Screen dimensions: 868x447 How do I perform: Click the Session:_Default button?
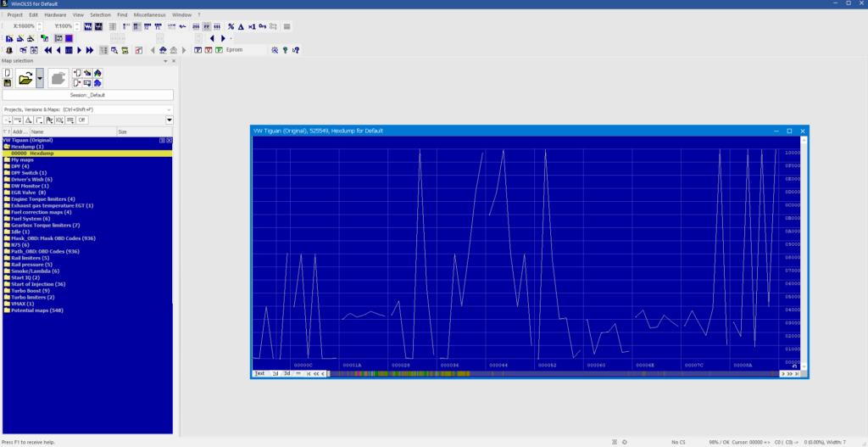coord(88,95)
